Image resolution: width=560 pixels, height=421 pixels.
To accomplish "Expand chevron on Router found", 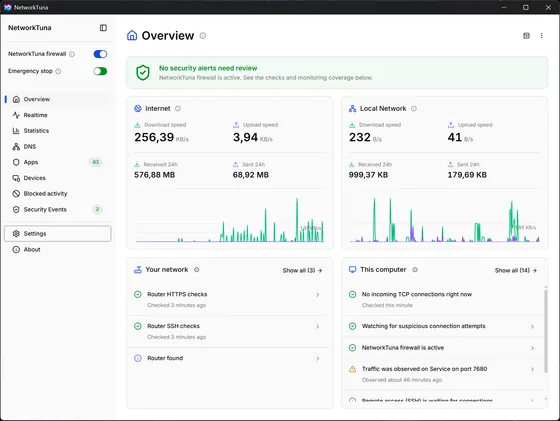I will pos(318,359).
